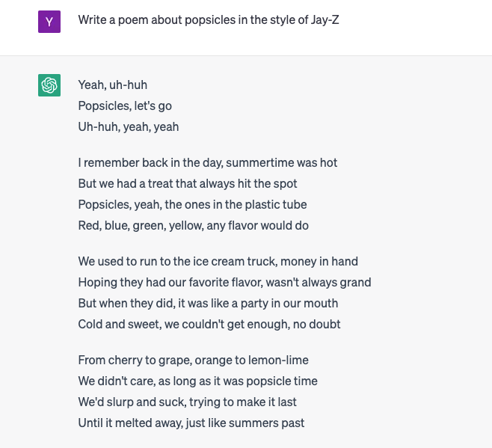Click the line 'I remember back in the day'
Screen dimensions: 492x448
208,162
